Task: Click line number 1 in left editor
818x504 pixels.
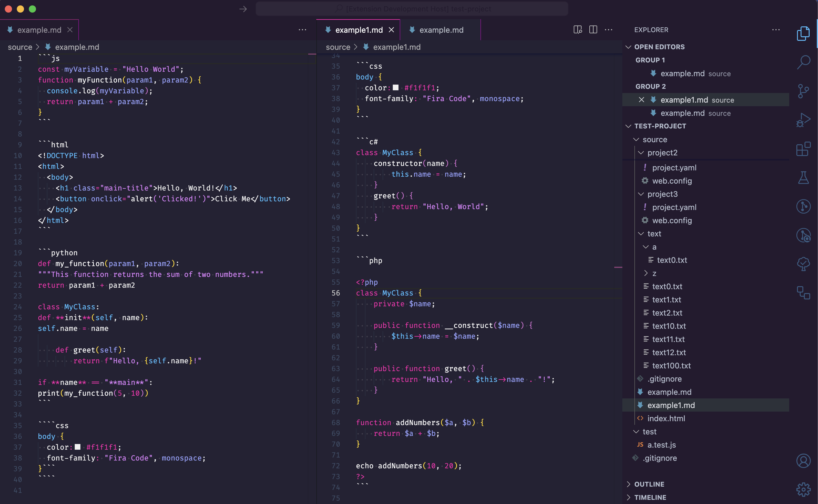Action: click(x=20, y=58)
